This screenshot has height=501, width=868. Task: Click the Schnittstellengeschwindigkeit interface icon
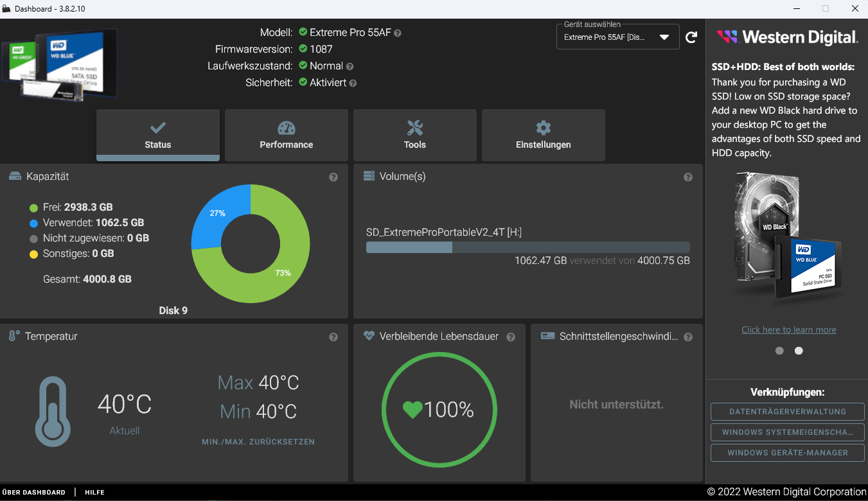coord(547,336)
